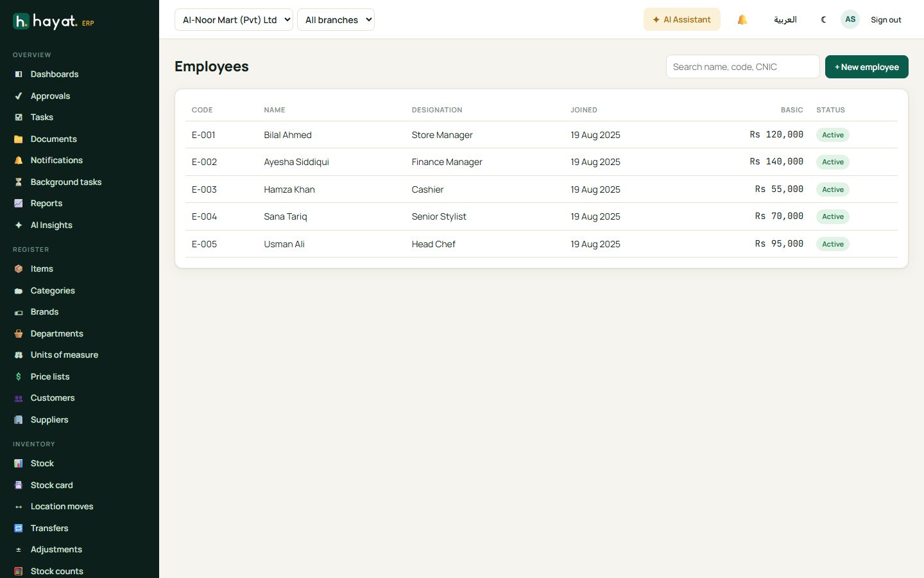Click the Notifications bell icon in sidebar
This screenshot has width=924, height=578.
point(19,161)
